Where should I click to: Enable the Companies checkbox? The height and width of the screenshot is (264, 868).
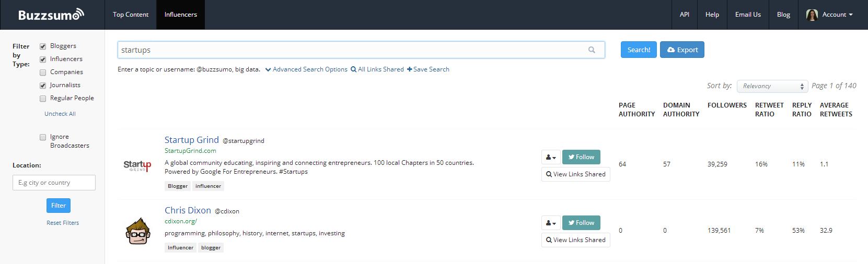point(43,73)
